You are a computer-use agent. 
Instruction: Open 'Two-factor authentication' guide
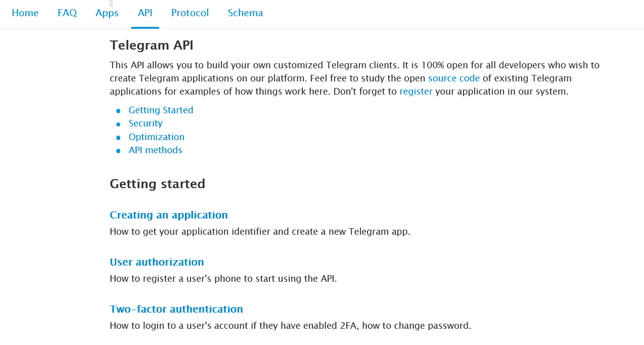click(176, 309)
